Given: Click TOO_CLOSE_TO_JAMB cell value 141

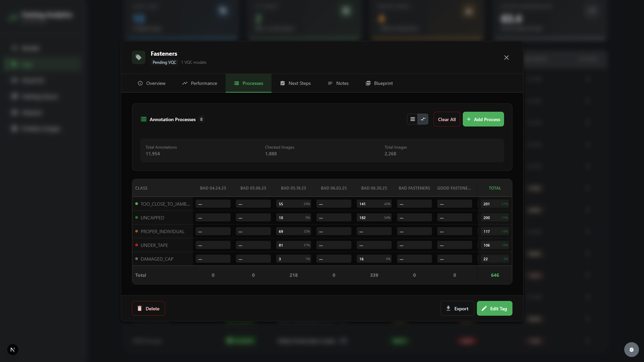Looking at the screenshot, I should point(374,204).
